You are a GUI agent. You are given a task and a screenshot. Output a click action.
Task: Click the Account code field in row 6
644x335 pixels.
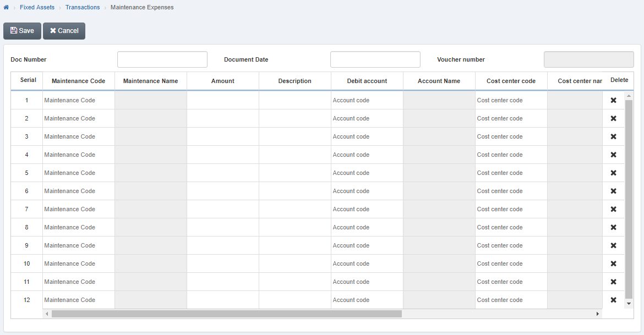(x=367, y=191)
